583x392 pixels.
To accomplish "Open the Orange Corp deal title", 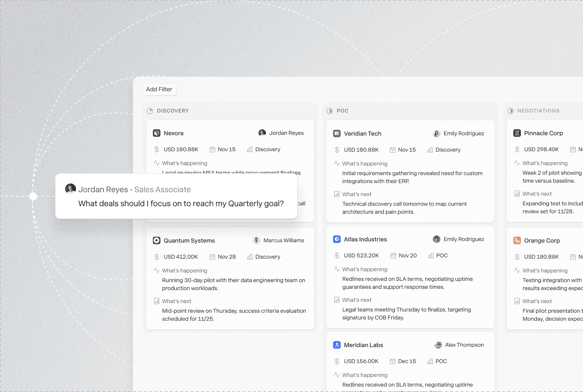I will (542, 240).
